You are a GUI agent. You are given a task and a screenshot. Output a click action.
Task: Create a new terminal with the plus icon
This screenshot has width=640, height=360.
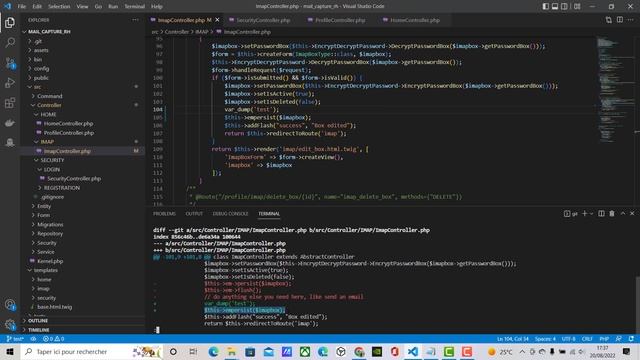[584, 213]
